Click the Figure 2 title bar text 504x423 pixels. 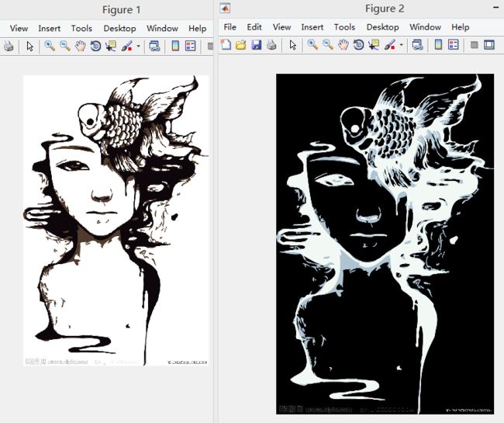point(385,9)
